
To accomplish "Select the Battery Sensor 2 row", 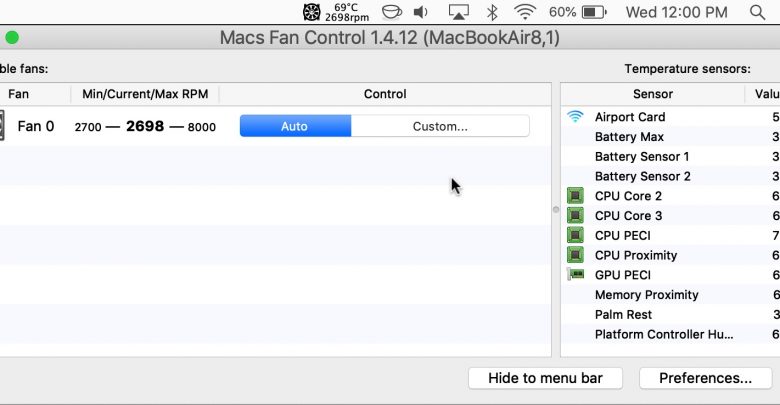I will [x=671, y=176].
